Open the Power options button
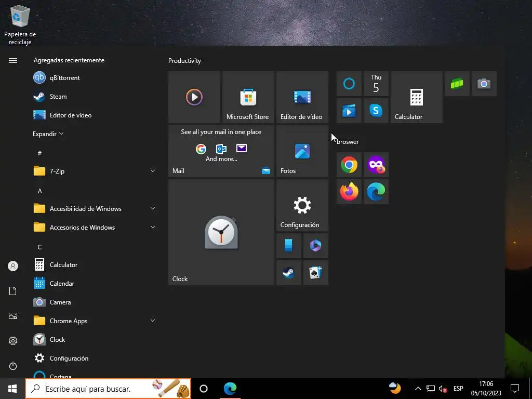Screen dimensions: 532x399 tap(13, 366)
